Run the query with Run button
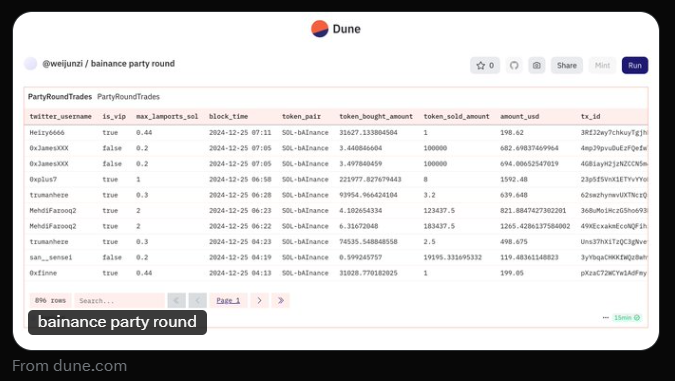 pos(635,65)
